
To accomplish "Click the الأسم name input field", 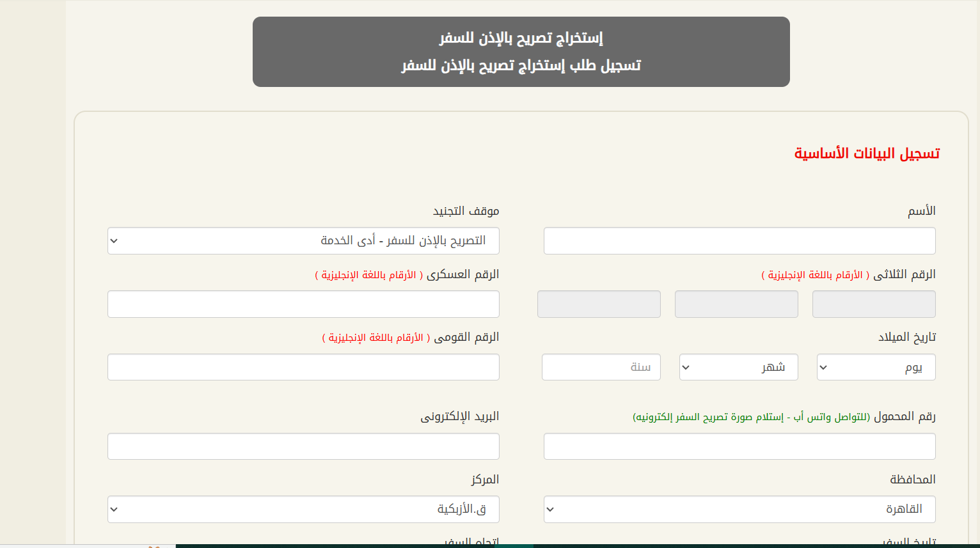I will click(x=739, y=241).
